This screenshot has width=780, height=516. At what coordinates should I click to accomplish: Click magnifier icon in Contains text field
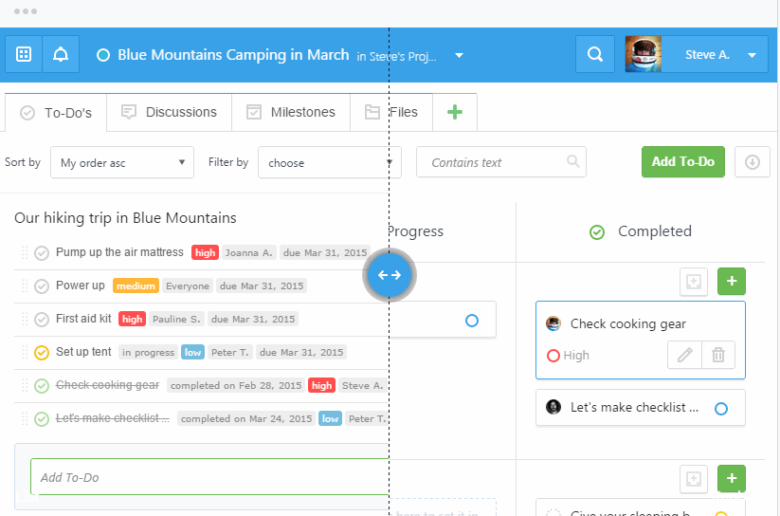(x=573, y=161)
